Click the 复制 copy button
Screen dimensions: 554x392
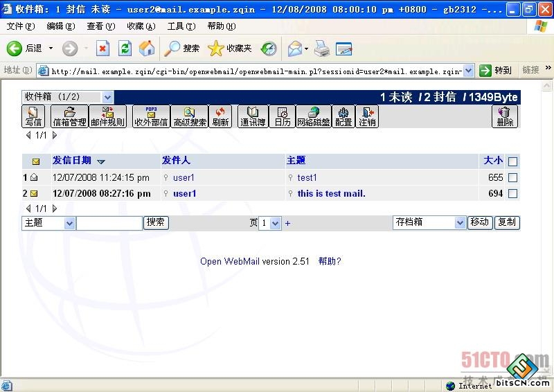507,223
